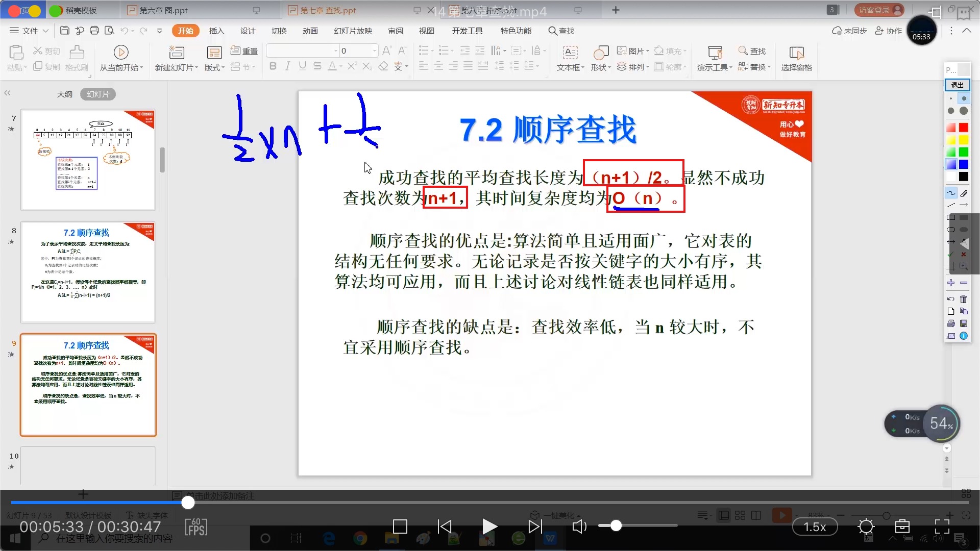Click the trash clear-all icon in palette
The width and height of the screenshot is (980, 551).
coord(964,299)
